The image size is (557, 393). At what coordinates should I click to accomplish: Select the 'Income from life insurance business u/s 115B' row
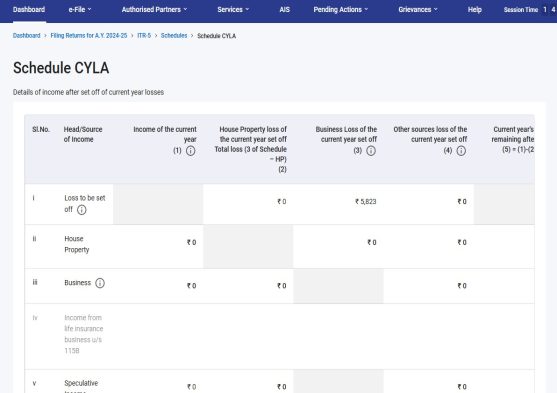point(279,336)
